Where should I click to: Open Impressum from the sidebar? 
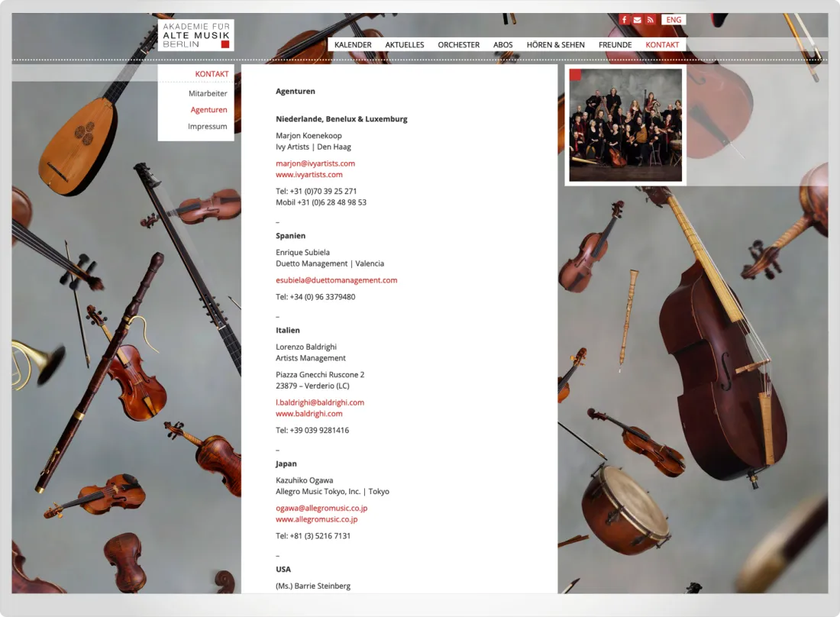(208, 127)
